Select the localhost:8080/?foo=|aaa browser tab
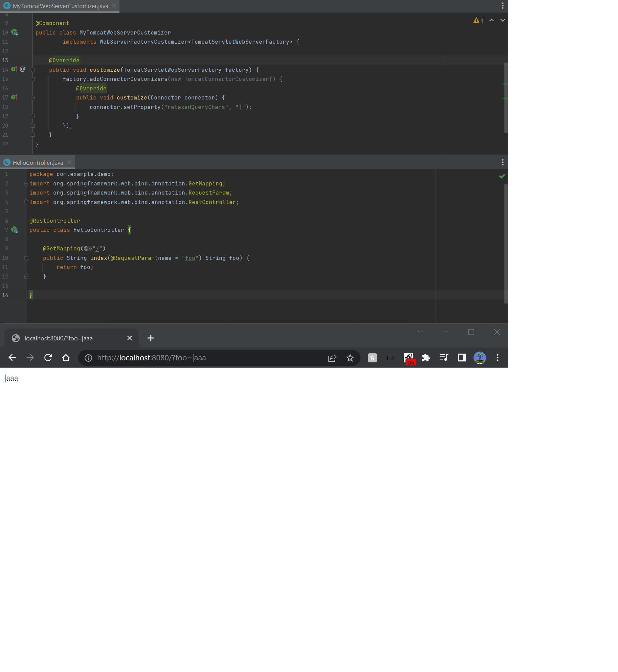 [71, 338]
